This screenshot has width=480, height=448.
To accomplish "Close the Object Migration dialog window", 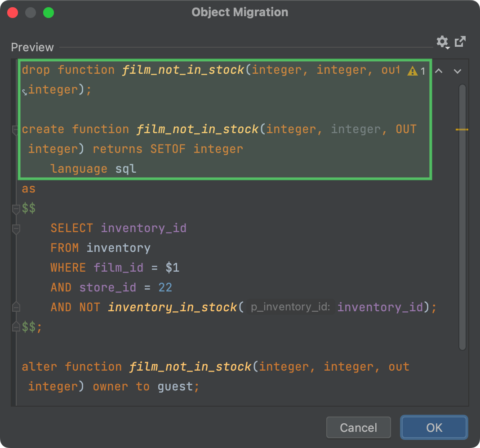I will coord(13,13).
